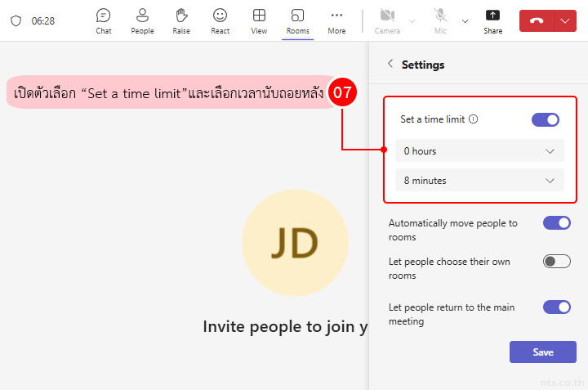Share your screen content
The height and width of the screenshot is (390, 588).
coord(492,20)
